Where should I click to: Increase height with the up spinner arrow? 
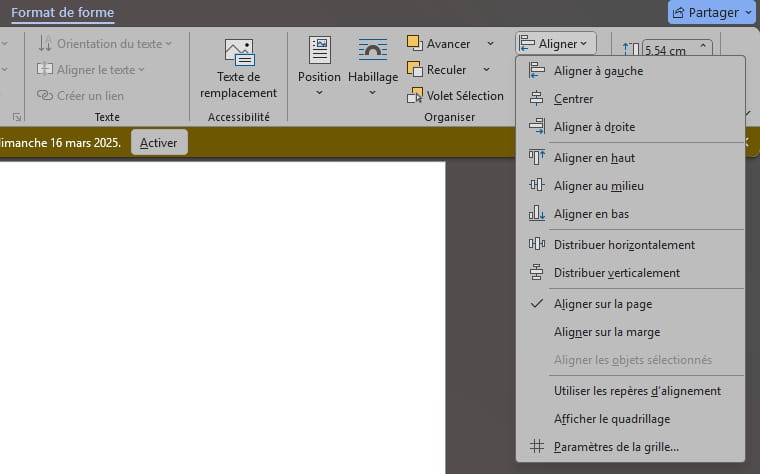point(703,45)
